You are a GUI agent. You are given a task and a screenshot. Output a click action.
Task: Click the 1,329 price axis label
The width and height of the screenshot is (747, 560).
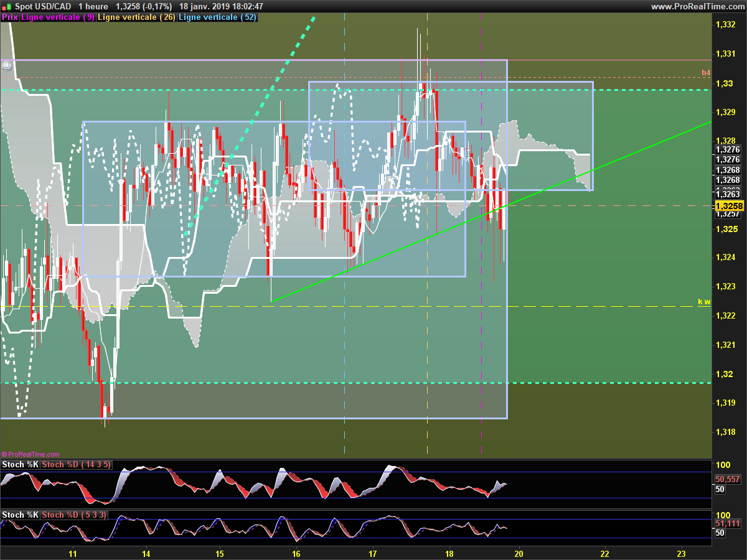tap(726, 112)
